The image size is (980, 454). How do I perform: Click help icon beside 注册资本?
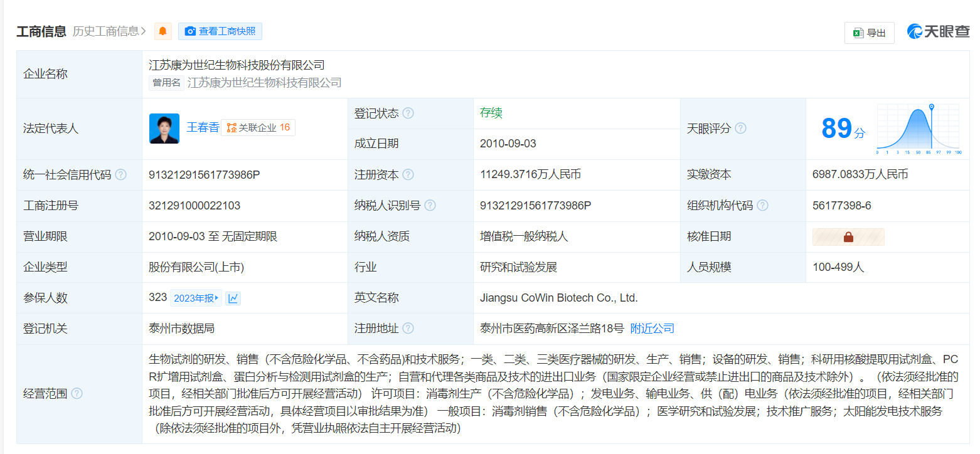[x=408, y=175]
